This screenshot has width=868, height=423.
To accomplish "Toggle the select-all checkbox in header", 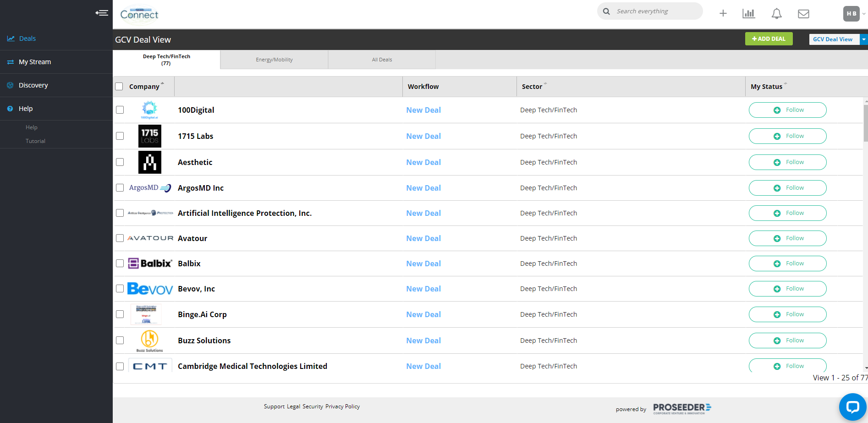I will 119,87.
